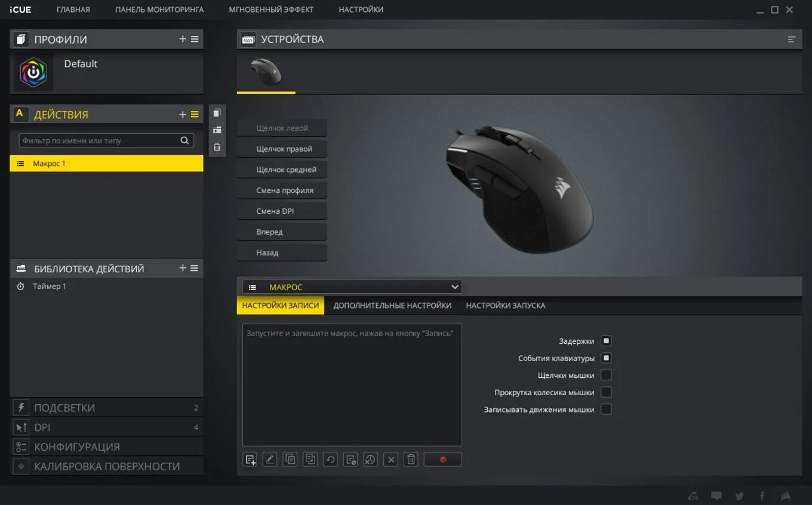Copy the action using the side copy icon
Image resolution: width=812 pixels, height=505 pixels.
[217, 113]
